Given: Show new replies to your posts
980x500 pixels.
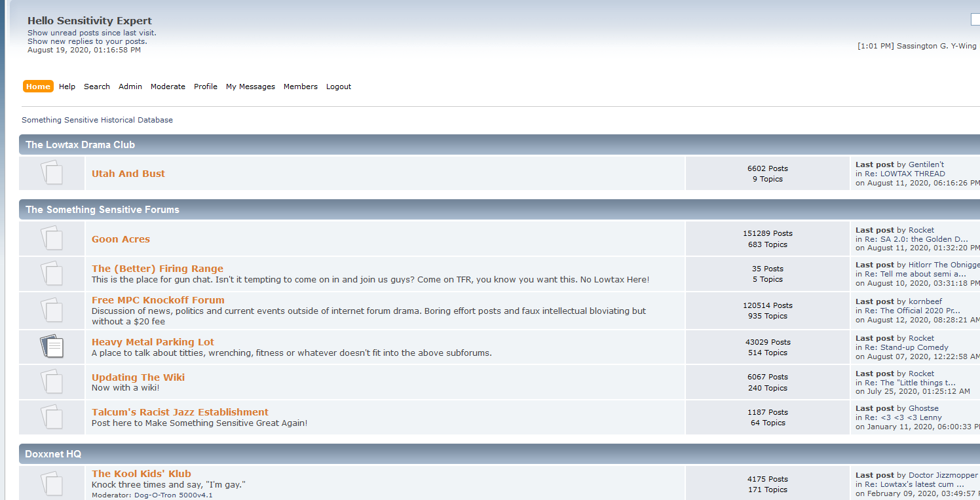Looking at the screenshot, I should coord(87,41).
